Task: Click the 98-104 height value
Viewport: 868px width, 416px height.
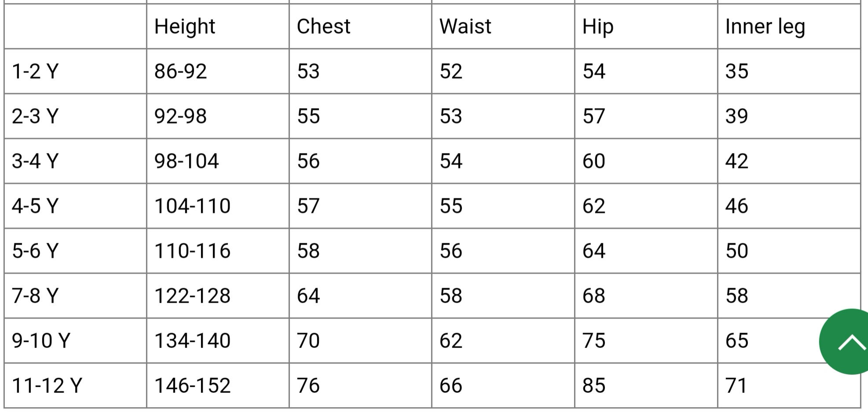Action: pyautogui.click(x=187, y=161)
